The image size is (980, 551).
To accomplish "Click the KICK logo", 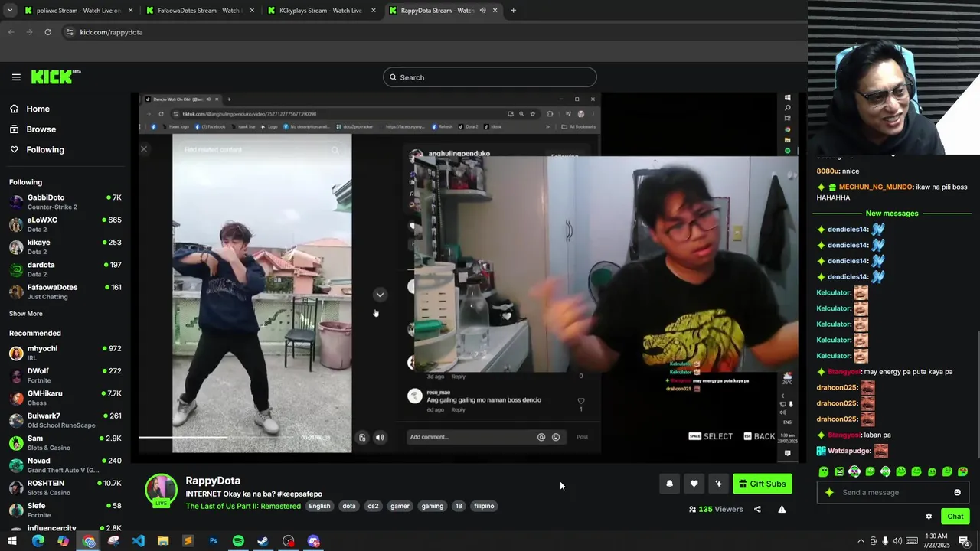I will pos(55,77).
